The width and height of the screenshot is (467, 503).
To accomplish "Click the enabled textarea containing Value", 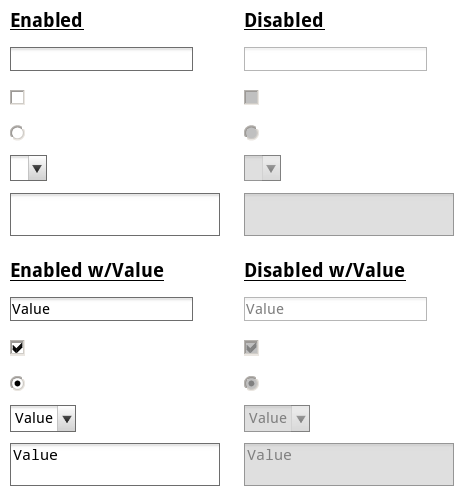I will click(115, 464).
